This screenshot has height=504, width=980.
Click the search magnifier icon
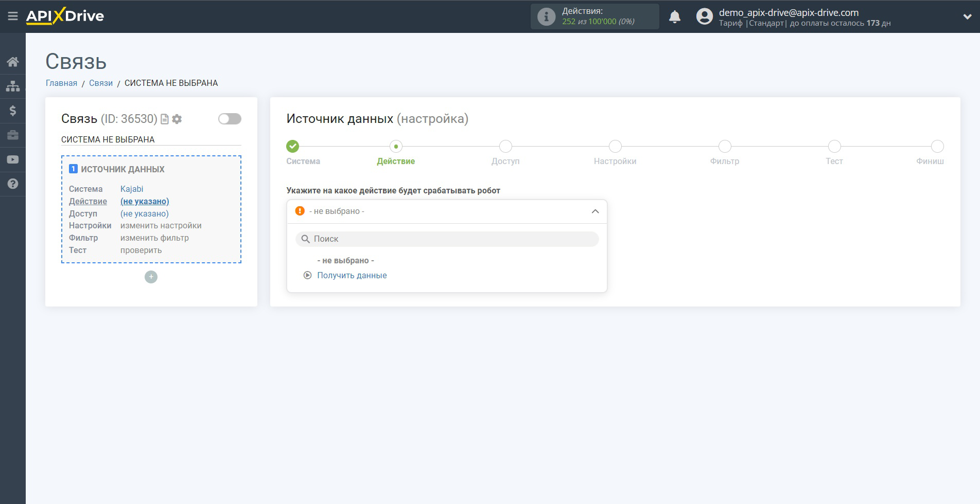(x=306, y=239)
